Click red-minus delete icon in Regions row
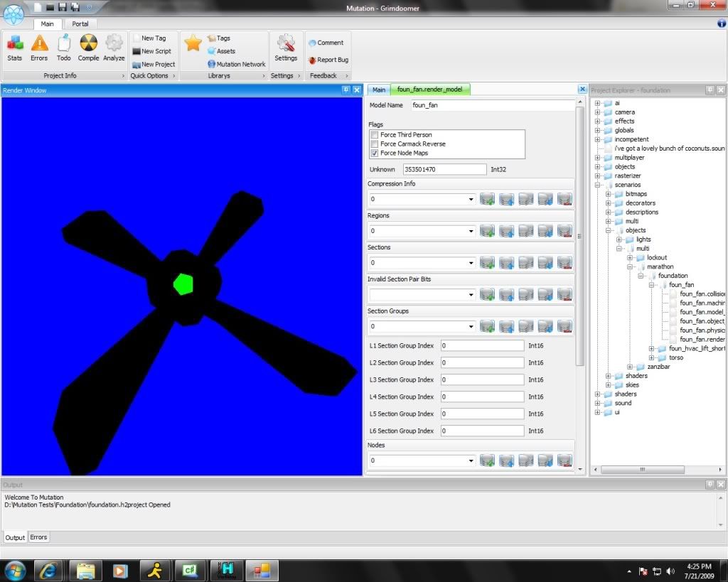 click(564, 231)
